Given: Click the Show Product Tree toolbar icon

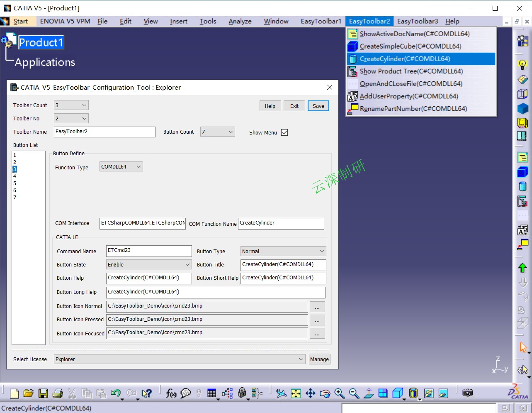Looking at the screenshot, I should coord(522,201).
